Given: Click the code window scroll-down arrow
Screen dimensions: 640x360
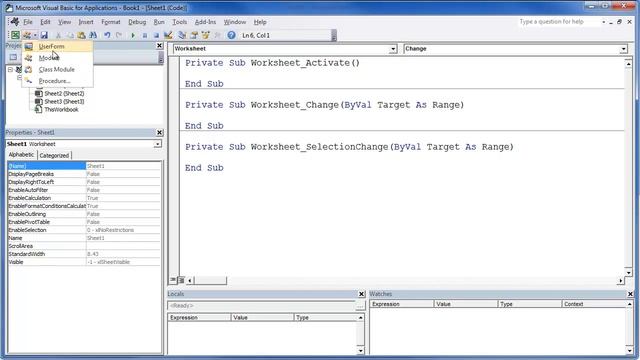Looking at the screenshot, I should [629, 272].
